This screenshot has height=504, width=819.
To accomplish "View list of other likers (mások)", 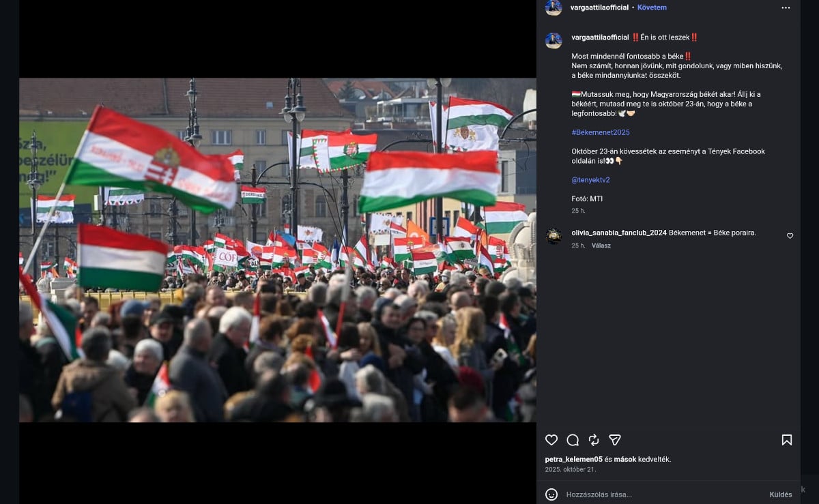I will [624, 459].
